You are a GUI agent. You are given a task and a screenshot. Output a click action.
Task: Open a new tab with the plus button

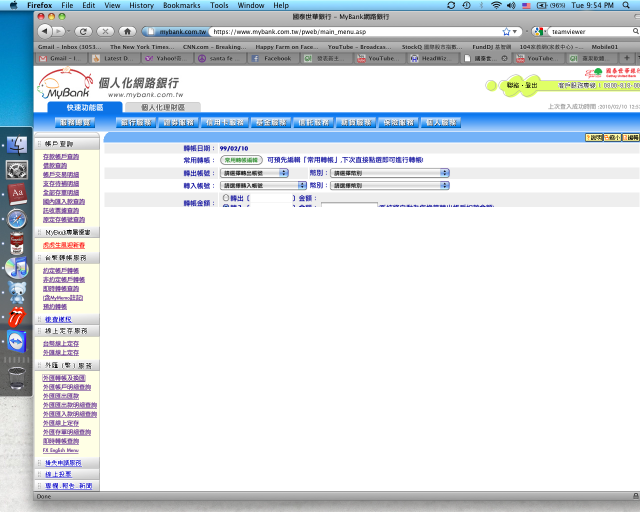coord(627,58)
